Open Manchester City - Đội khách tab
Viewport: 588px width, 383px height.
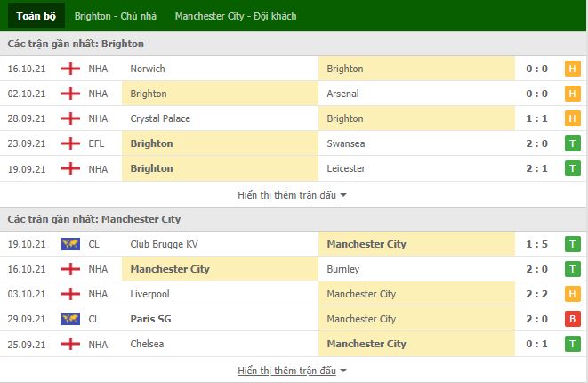point(236,16)
